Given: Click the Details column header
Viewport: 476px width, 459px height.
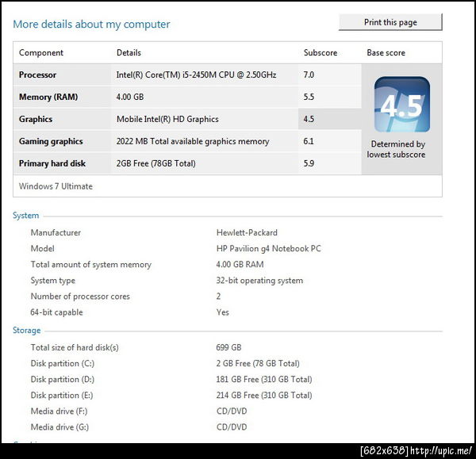Looking at the screenshot, I should [x=129, y=53].
